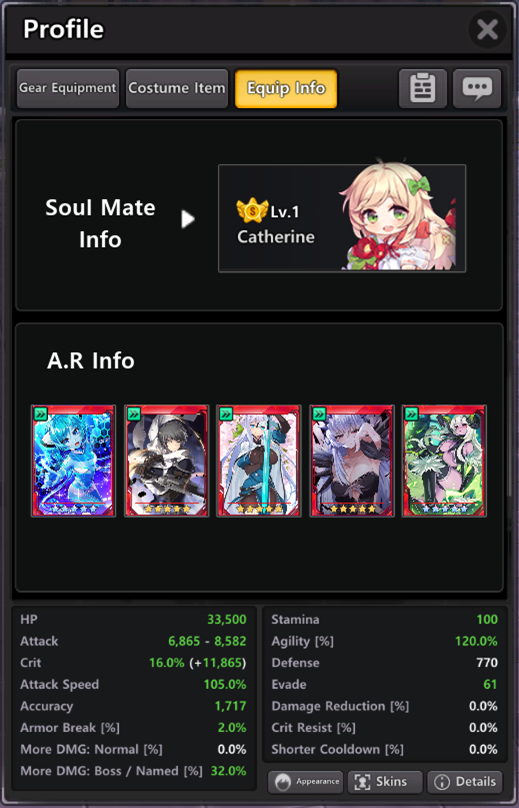The width and height of the screenshot is (519, 808).
Task: Click green upgrade arrow on gunner card
Action: 133,414
